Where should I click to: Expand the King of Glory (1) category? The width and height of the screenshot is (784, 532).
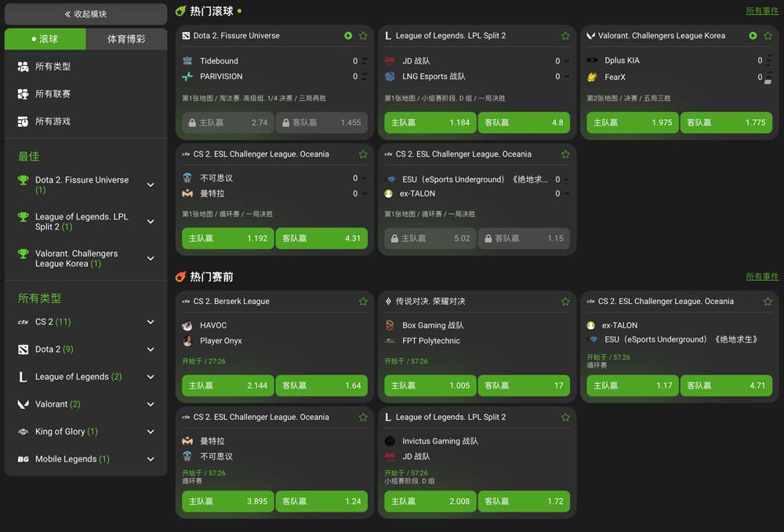151,432
